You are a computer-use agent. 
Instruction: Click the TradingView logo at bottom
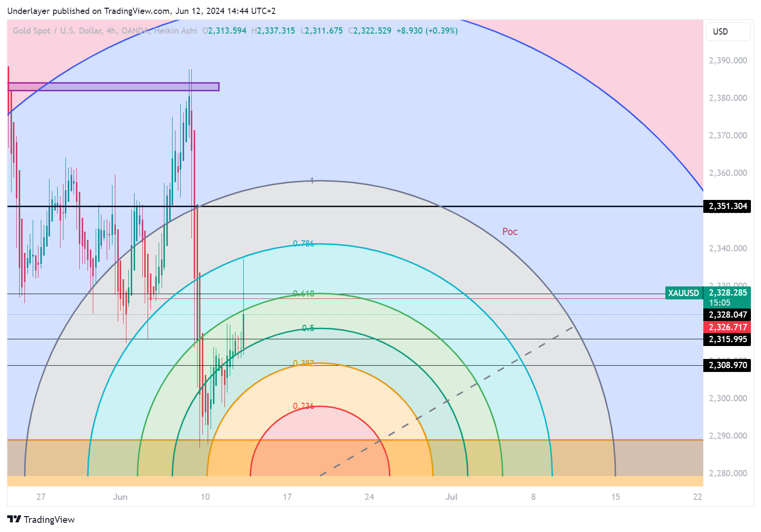pos(41,520)
